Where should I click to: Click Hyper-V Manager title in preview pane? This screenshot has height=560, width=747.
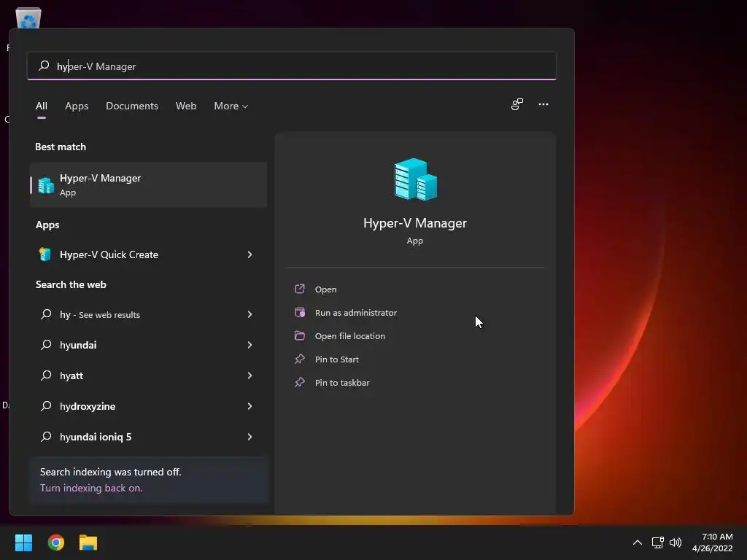pos(415,223)
